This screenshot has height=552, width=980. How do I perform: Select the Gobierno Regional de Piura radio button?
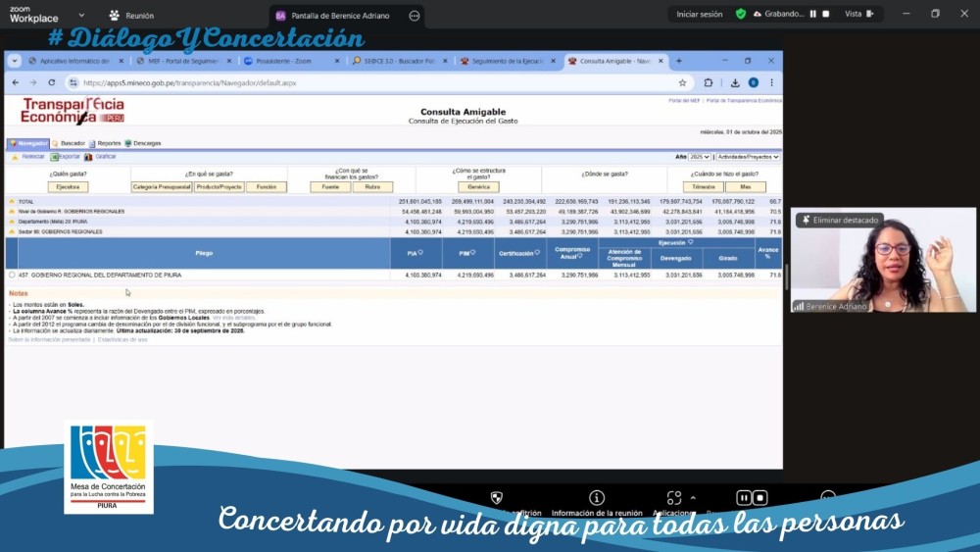[x=12, y=276]
